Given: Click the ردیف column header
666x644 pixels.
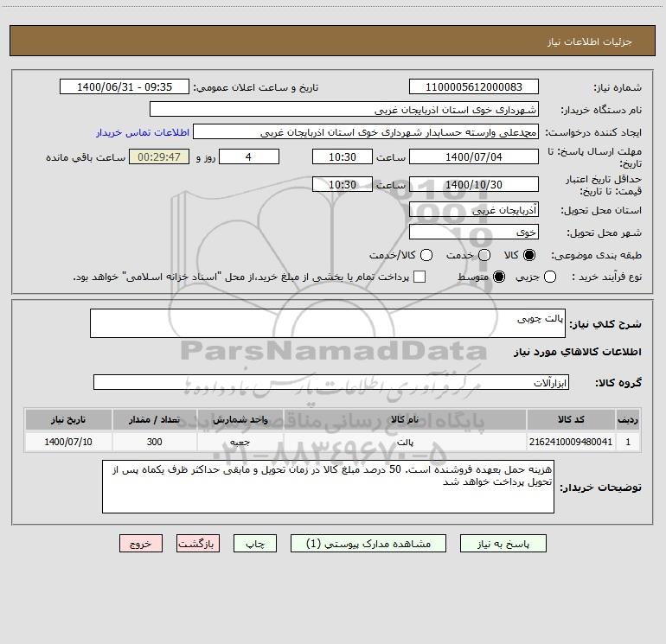Looking at the screenshot, I should (x=628, y=419).
